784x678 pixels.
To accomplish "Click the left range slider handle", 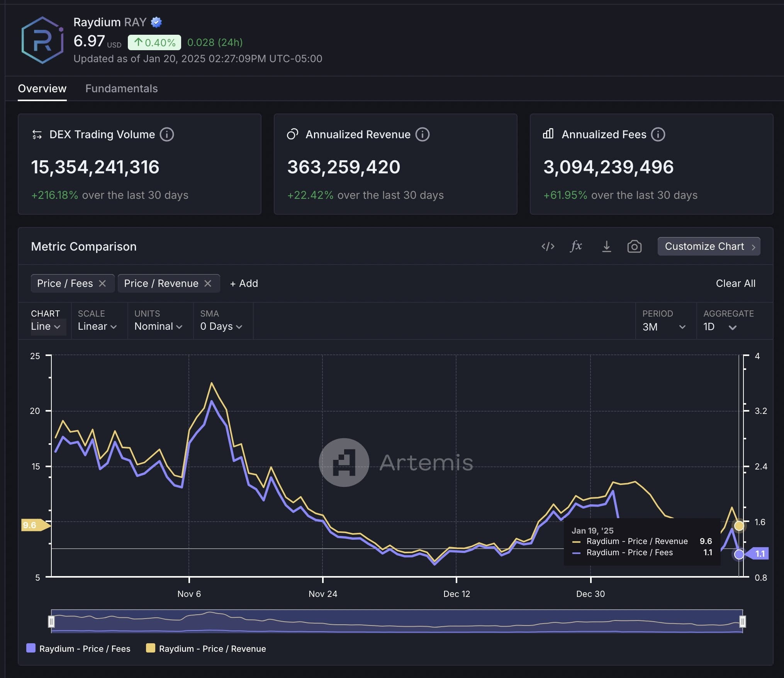I will click(51, 622).
